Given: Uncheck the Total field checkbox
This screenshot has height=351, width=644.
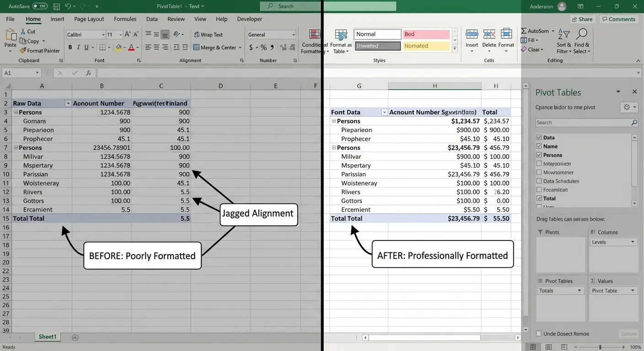Looking at the screenshot, I should pyautogui.click(x=538, y=198).
